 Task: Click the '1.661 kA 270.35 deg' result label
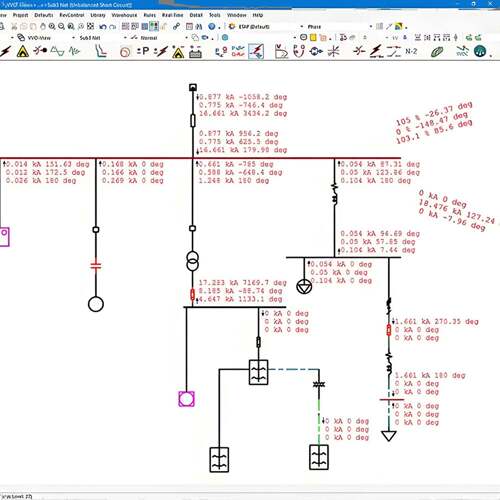pos(437,322)
